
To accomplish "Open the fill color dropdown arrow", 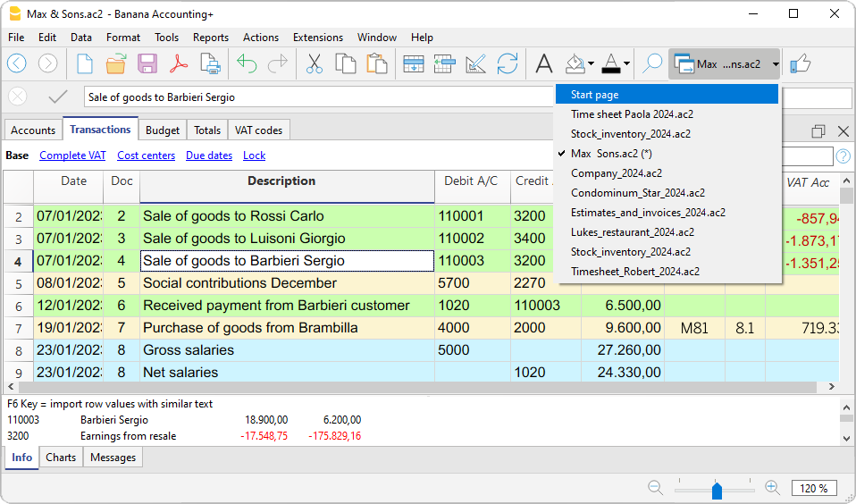I will [592, 63].
